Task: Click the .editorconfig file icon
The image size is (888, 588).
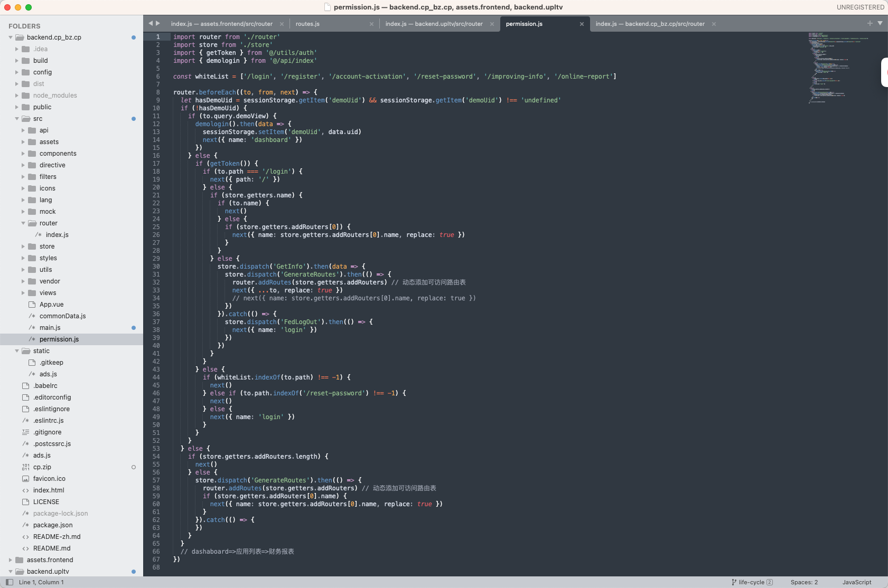Action: click(x=25, y=397)
